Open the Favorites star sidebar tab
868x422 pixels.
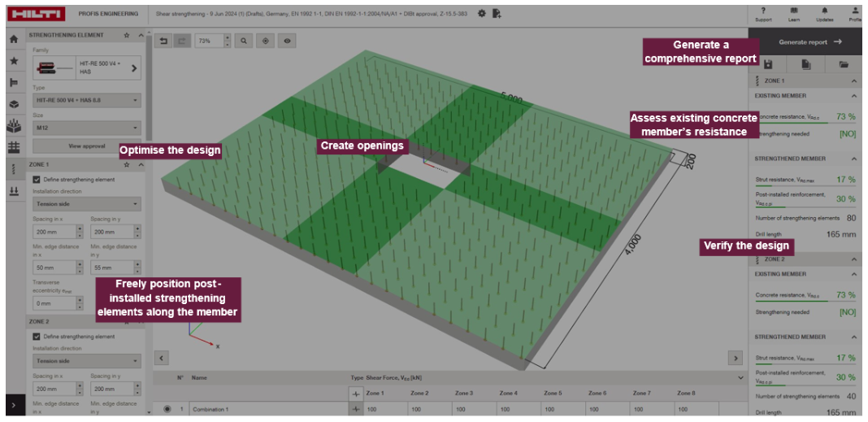[x=15, y=61]
